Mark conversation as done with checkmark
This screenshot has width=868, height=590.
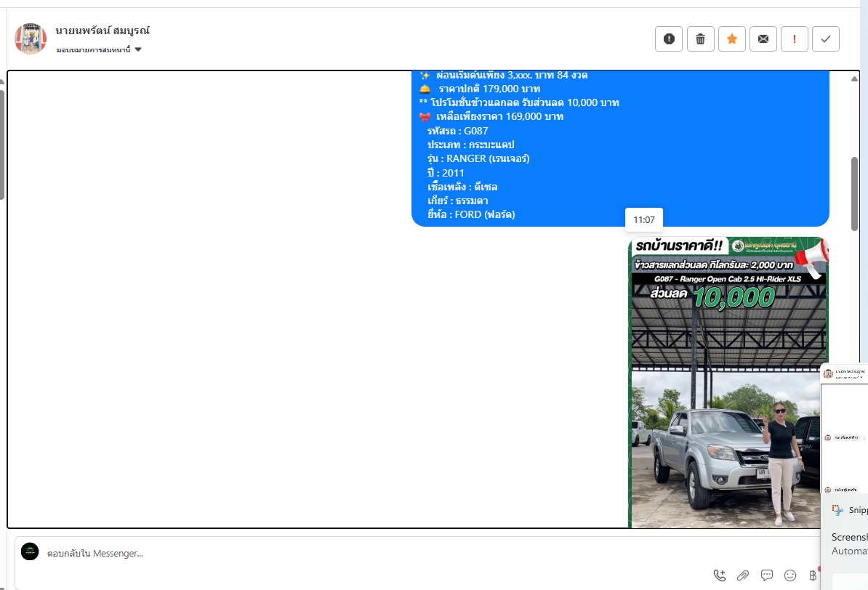[x=825, y=39]
